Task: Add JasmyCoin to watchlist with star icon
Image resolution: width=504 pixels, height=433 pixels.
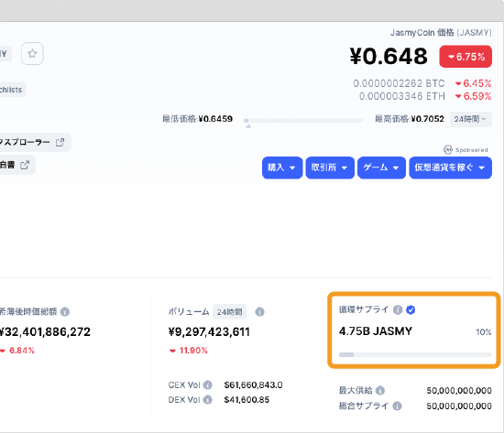Action: [32, 53]
